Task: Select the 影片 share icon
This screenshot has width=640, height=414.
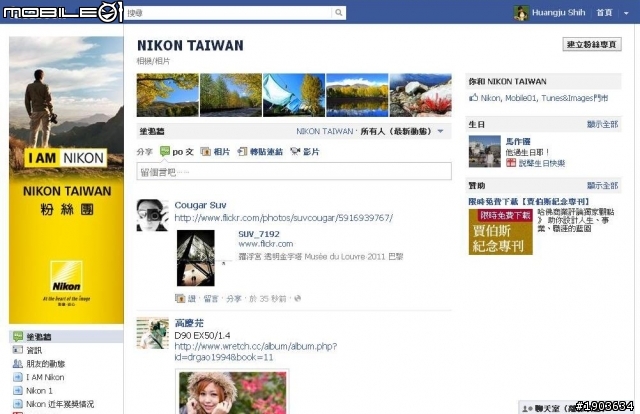Action: tap(295, 151)
